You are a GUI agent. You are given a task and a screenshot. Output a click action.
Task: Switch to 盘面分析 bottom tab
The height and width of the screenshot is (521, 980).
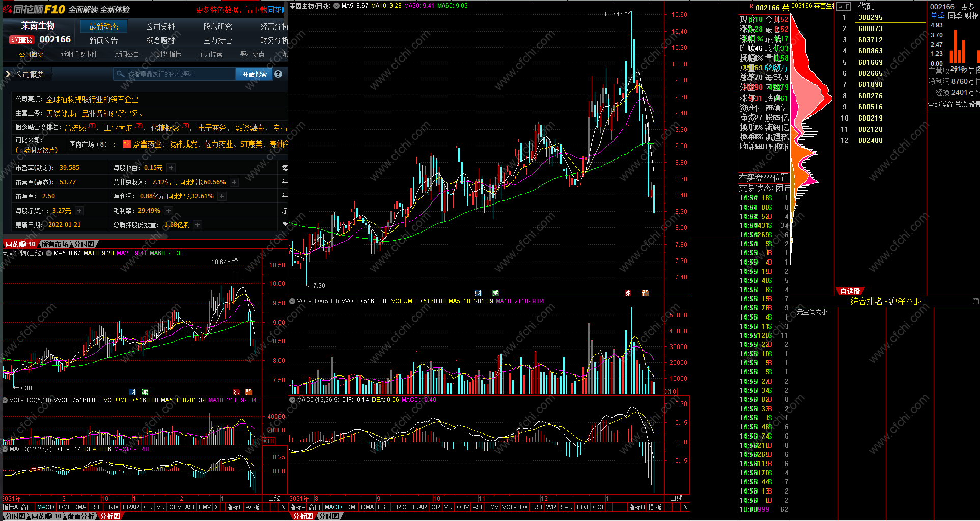click(x=81, y=516)
